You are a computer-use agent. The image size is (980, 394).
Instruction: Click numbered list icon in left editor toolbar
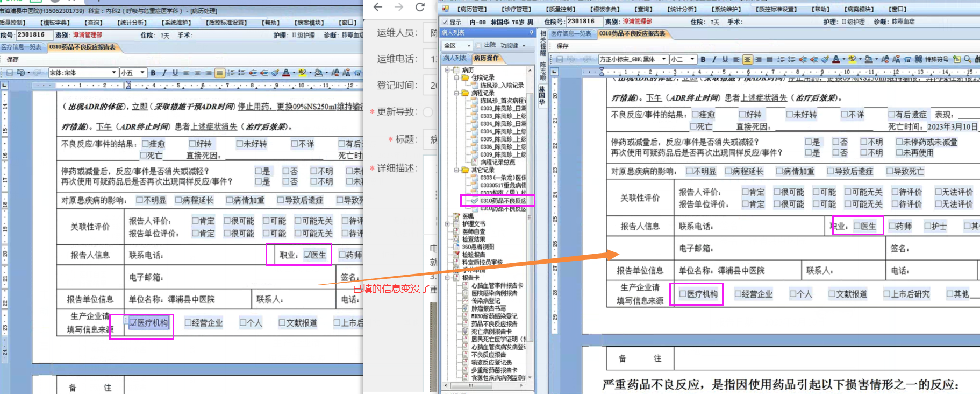pos(231,73)
